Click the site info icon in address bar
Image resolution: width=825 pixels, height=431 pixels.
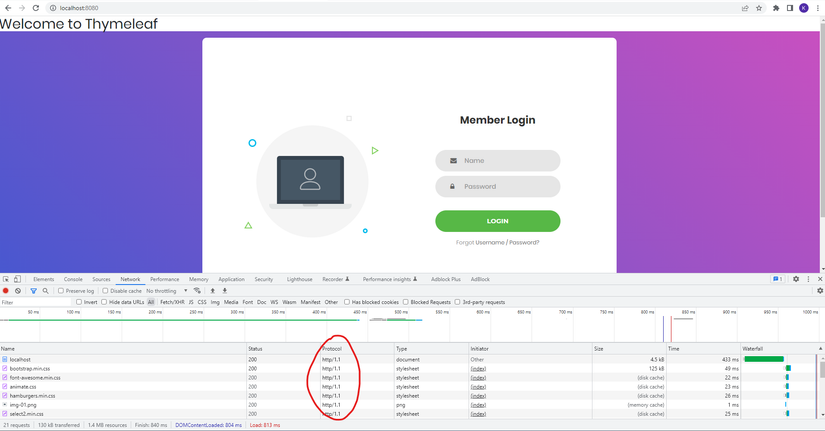[x=53, y=8]
